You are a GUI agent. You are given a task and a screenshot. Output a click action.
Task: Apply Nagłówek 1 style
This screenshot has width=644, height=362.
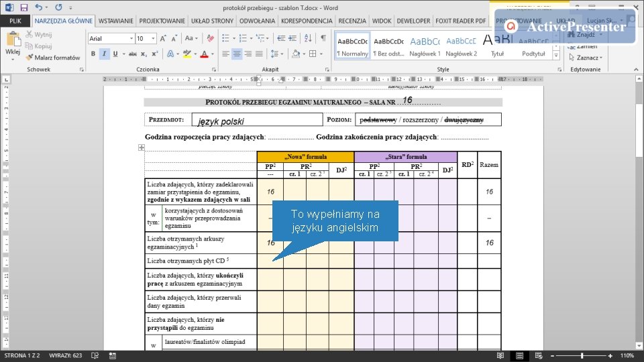pyautogui.click(x=425, y=46)
